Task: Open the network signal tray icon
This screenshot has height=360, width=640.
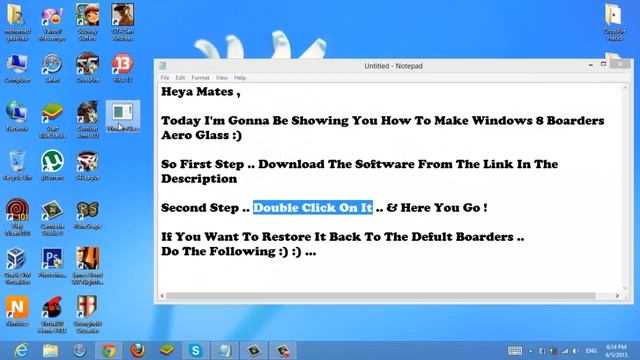Action: [x=564, y=351]
